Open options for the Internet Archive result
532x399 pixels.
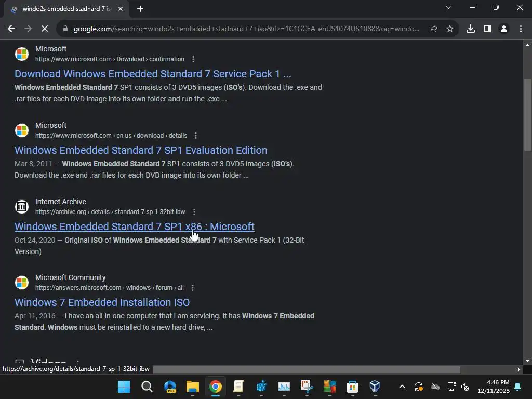tap(194, 212)
